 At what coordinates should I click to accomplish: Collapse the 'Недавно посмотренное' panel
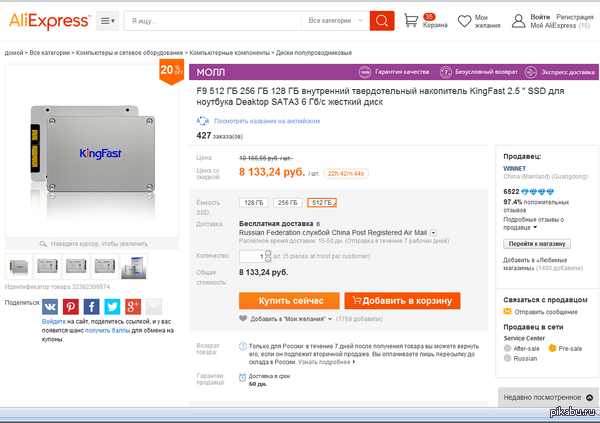[x=590, y=398]
